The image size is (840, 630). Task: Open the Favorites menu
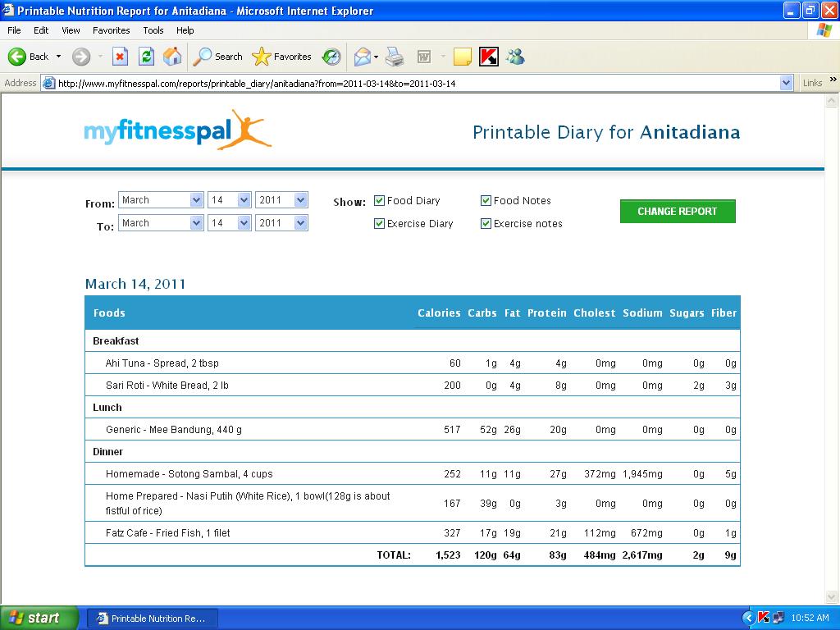pyautogui.click(x=111, y=30)
